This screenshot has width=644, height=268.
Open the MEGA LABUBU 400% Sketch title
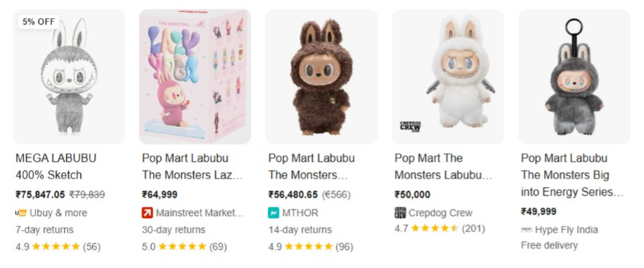(56, 167)
